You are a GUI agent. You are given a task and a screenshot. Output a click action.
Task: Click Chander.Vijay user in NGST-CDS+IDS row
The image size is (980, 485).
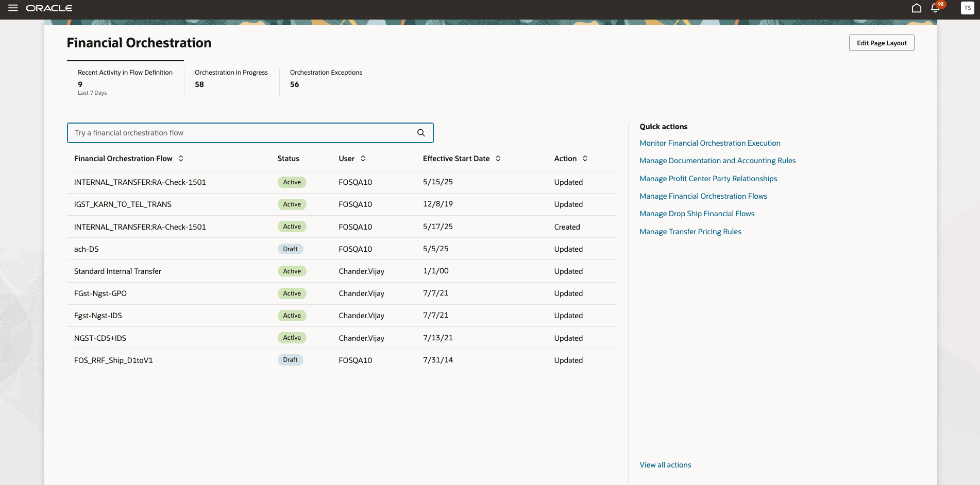pyautogui.click(x=361, y=338)
